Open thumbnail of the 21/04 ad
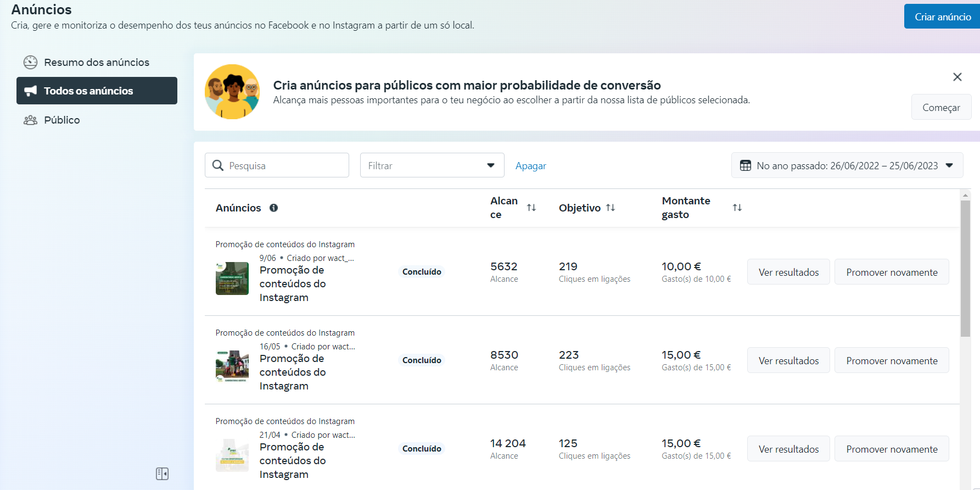980x490 pixels. (232, 455)
